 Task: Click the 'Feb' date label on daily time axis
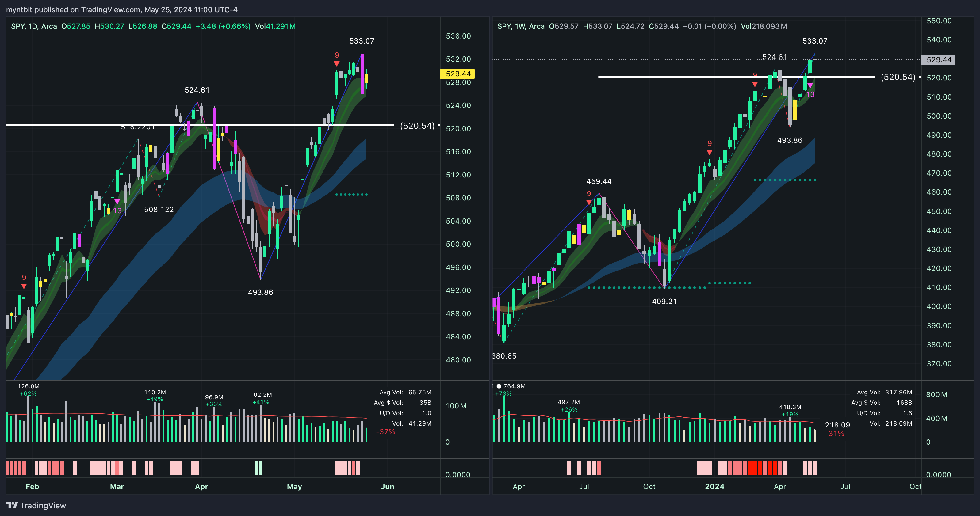pos(32,487)
